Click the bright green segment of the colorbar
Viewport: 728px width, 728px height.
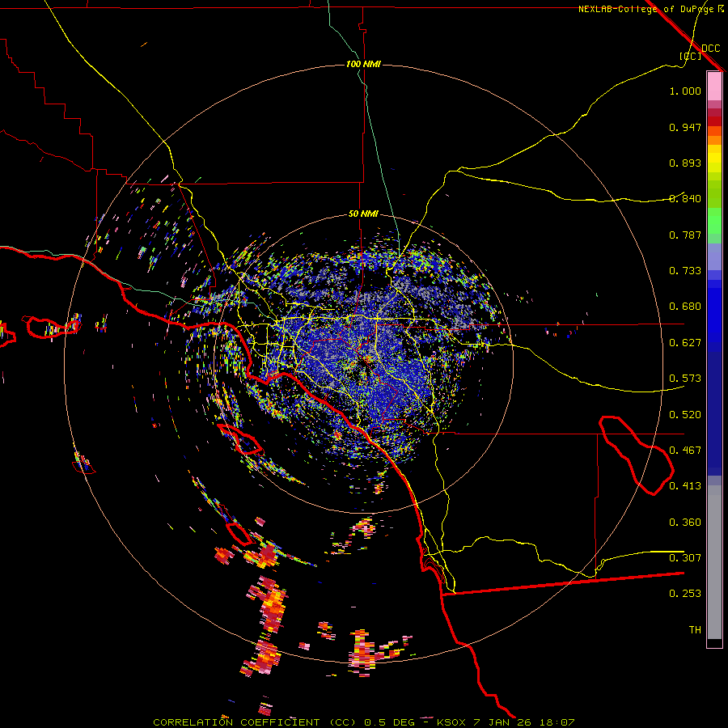[714, 221]
